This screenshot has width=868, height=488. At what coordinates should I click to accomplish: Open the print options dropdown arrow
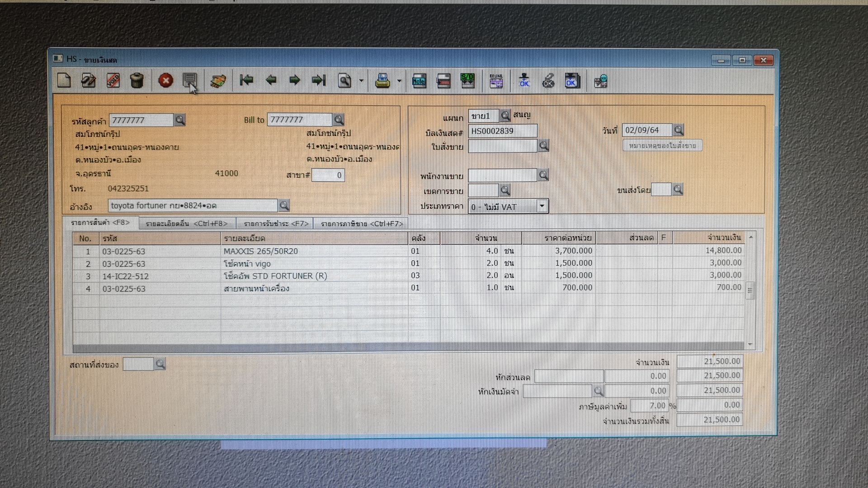[399, 81]
